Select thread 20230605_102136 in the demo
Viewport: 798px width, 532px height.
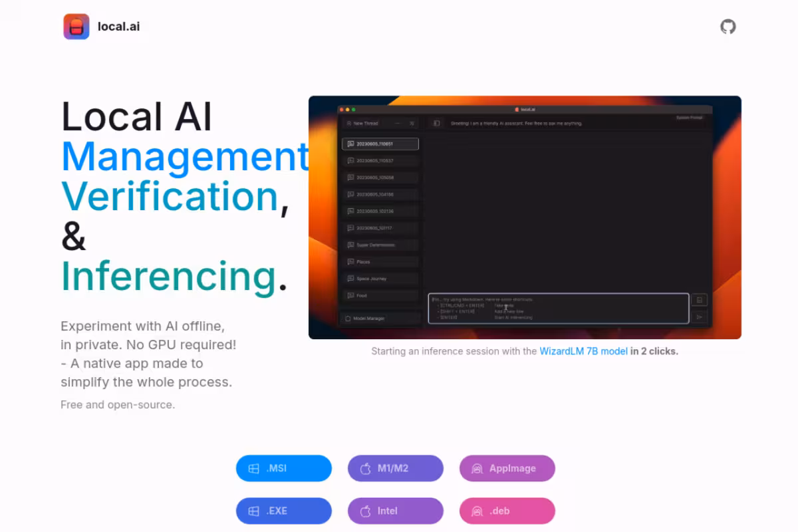pyautogui.click(x=380, y=211)
